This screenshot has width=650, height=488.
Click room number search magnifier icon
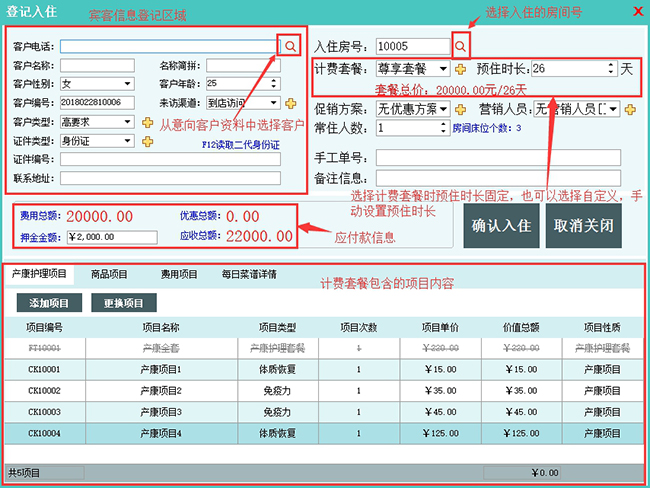pyautogui.click(x=461, y=46)
